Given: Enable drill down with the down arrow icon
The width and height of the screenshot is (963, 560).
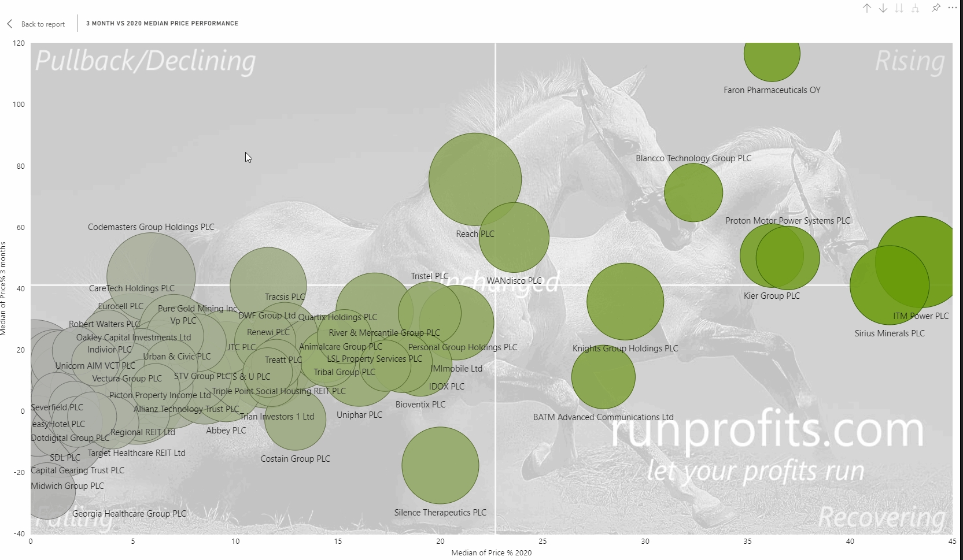Looking at the screenshot, I should 883,8.
